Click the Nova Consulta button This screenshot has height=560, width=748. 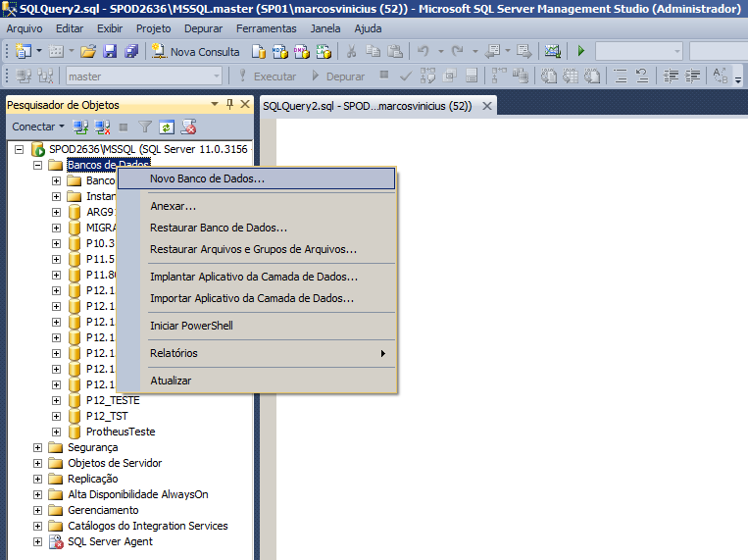196,52
